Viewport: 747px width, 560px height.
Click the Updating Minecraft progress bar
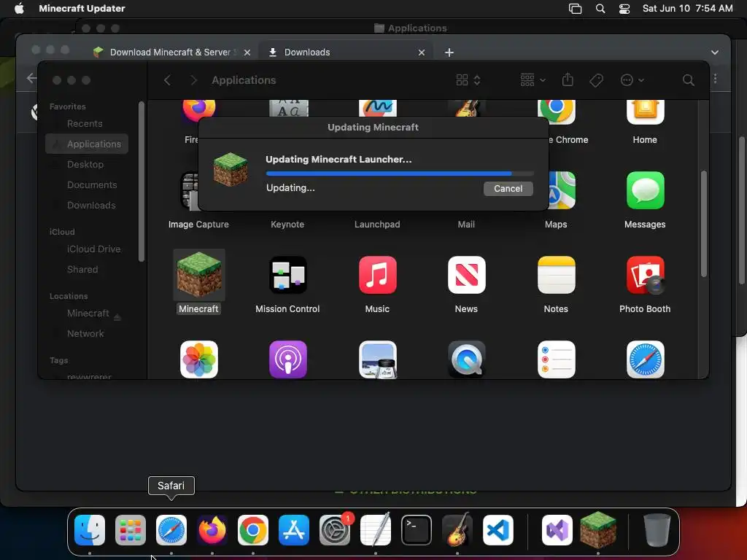click(400, 174)
